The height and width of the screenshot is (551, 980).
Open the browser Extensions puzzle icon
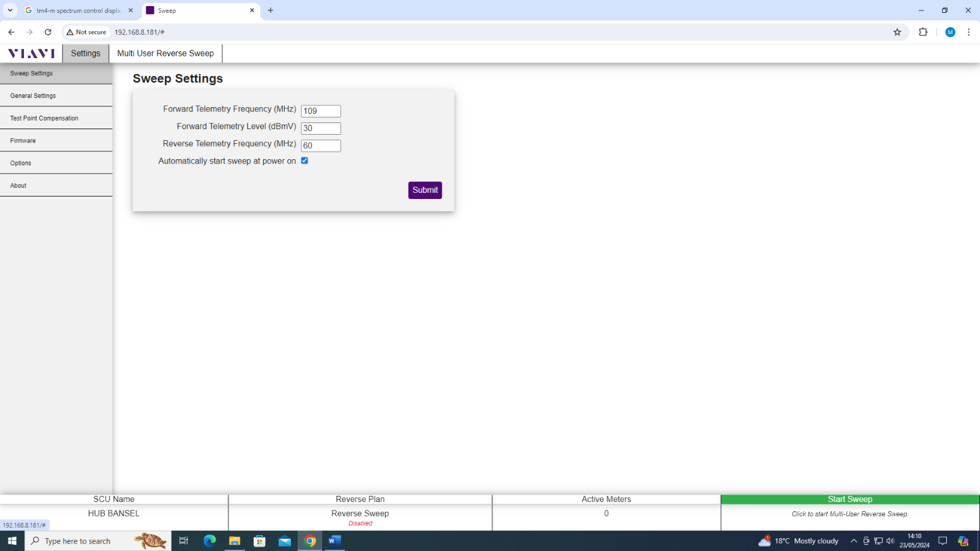click(923, 32)
